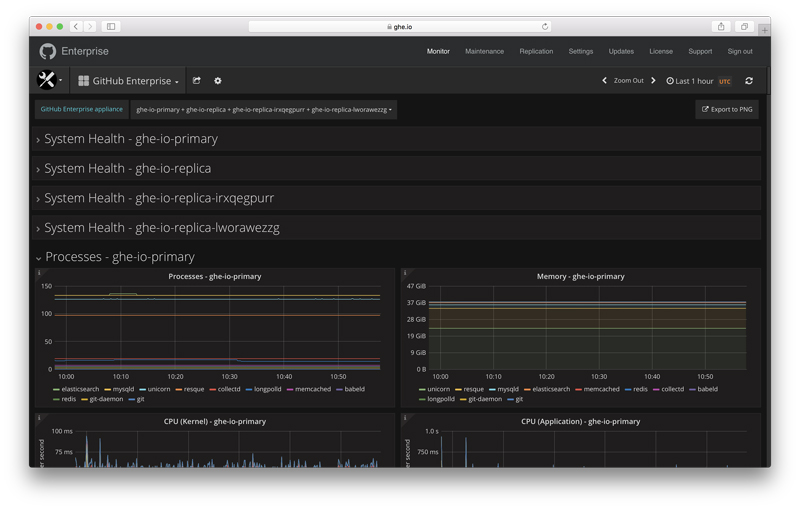Click the Zoom Out button
800x509 pixels.
point(629,81)
